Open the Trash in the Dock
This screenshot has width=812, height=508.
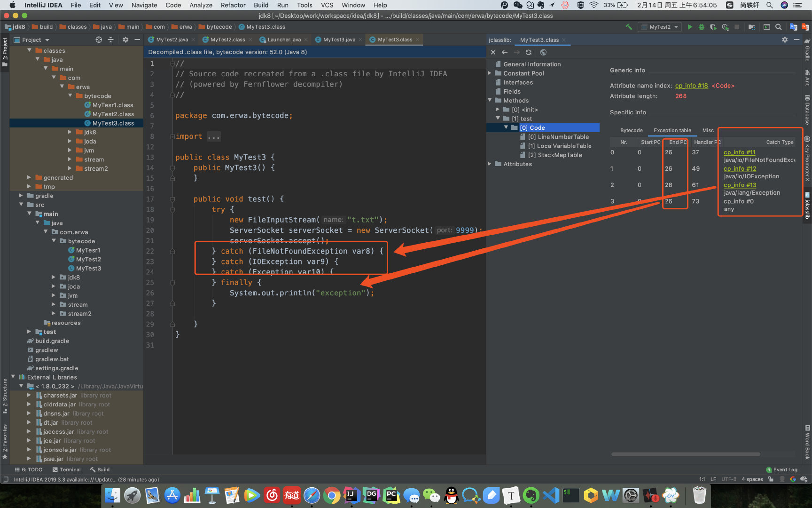[700, 495]
